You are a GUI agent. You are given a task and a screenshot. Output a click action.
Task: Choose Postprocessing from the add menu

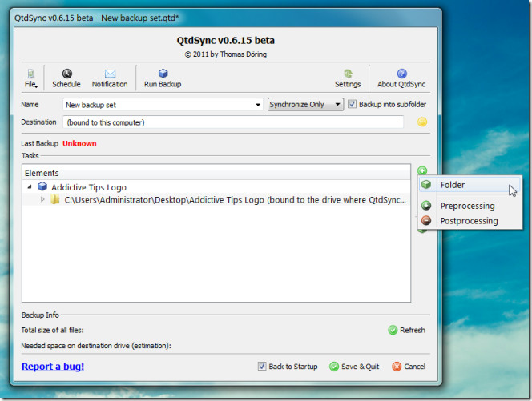pos(470,221)
